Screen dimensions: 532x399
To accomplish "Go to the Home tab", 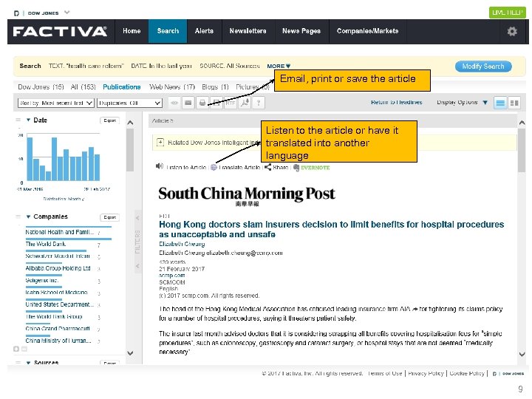I will point(132,31).
